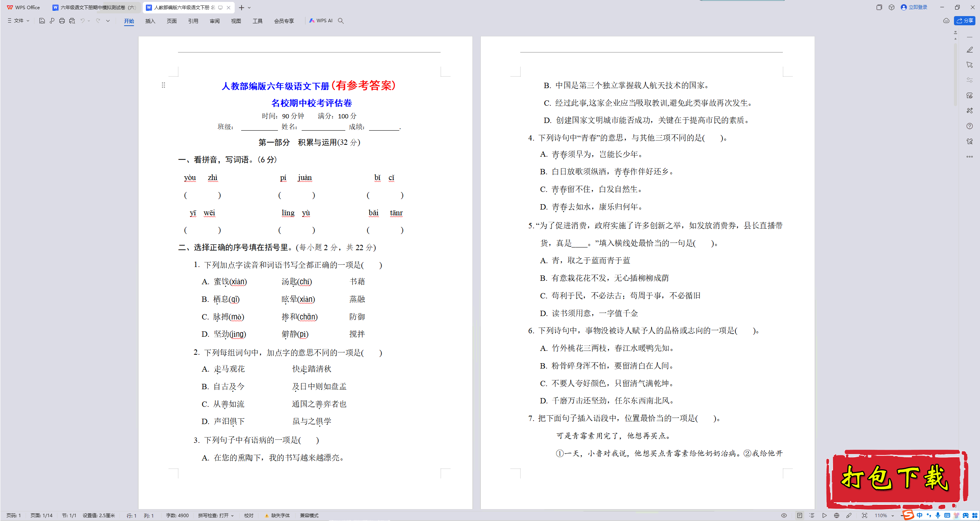This screenshot has width=980, height=521.
Task: Switch to web layout globe icon
Action: point(837,516)
